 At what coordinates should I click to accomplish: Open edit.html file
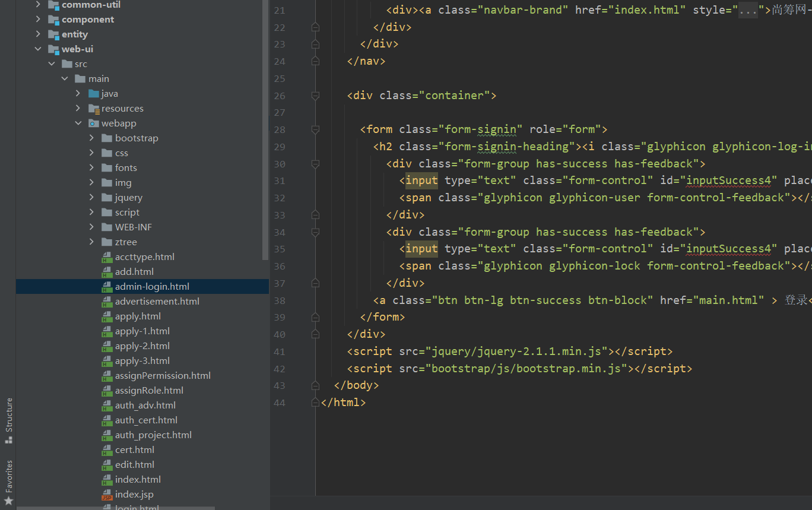[x=135, y=465]
